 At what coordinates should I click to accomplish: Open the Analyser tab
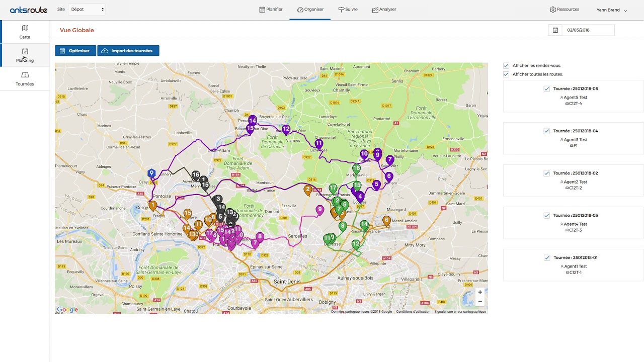click(384, 10)
